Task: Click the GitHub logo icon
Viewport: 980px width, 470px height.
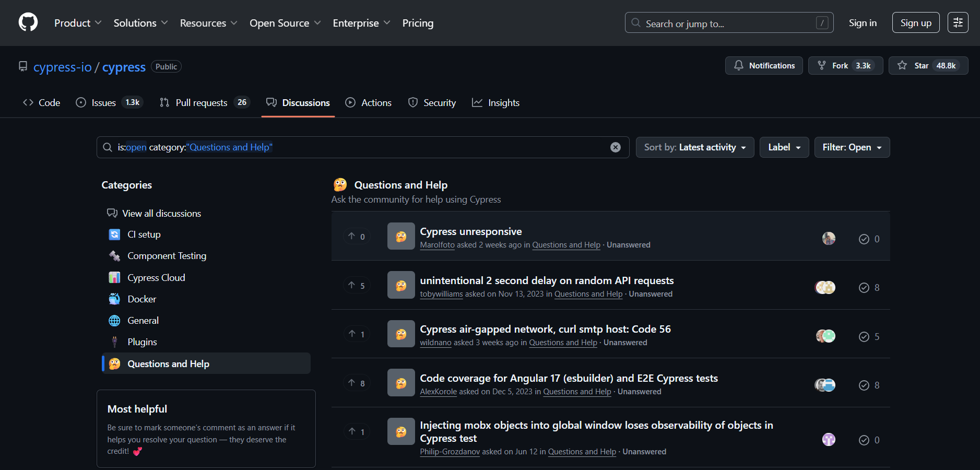Action: pyautogui.click(x=28, y=22)
